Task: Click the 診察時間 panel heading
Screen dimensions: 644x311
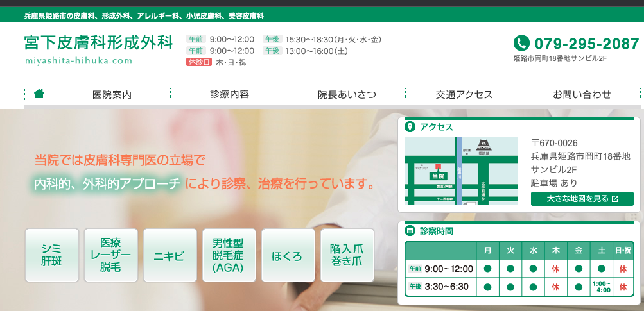Action: coord(437,231)
